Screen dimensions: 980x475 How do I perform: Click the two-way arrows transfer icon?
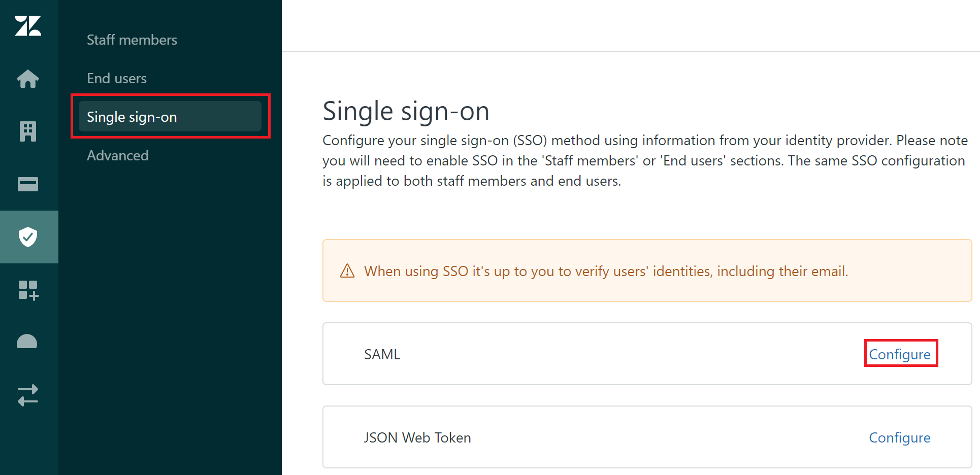tap(28, 395)
